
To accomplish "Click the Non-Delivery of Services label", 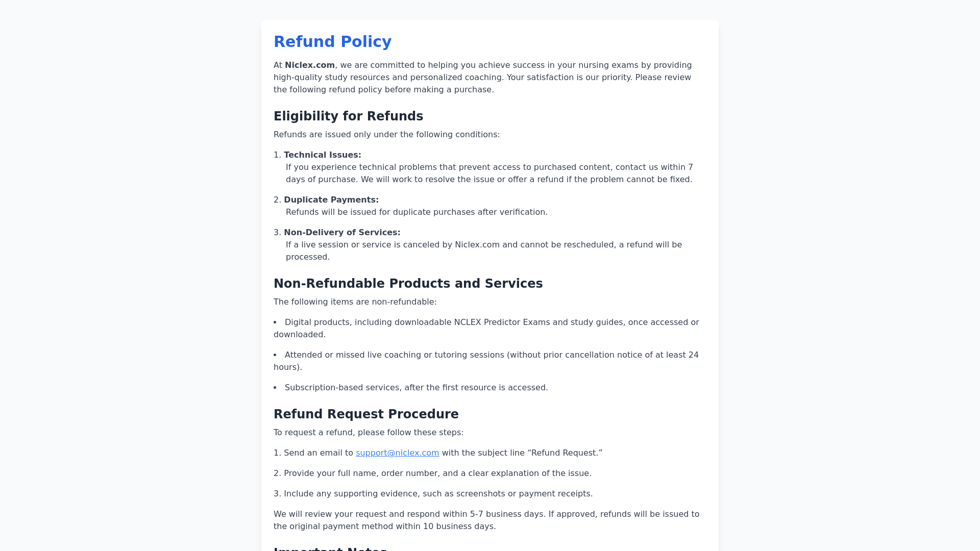I will click(x=342, y=233).
